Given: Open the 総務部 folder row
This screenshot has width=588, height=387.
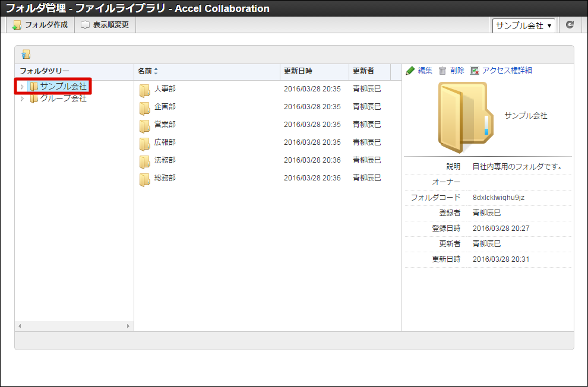Looking at the screenshot, I should pos(268,178).
